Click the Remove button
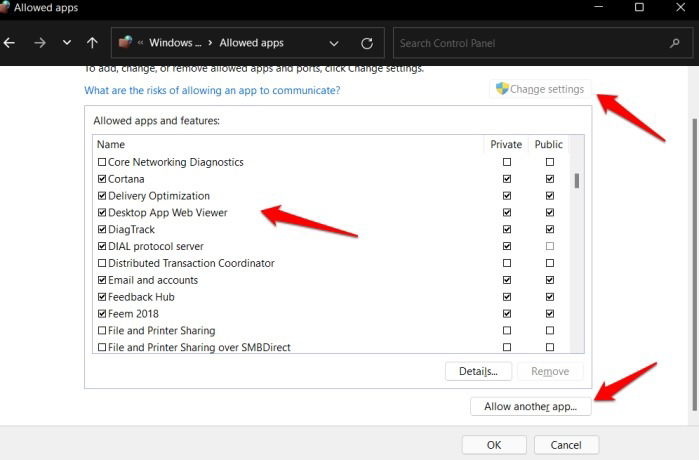 (x=550, y=371)
